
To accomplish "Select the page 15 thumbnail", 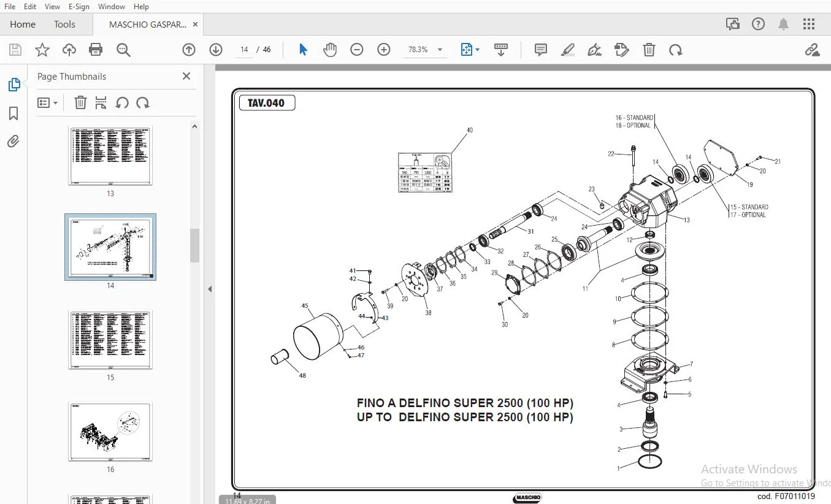I will (110, 340).
